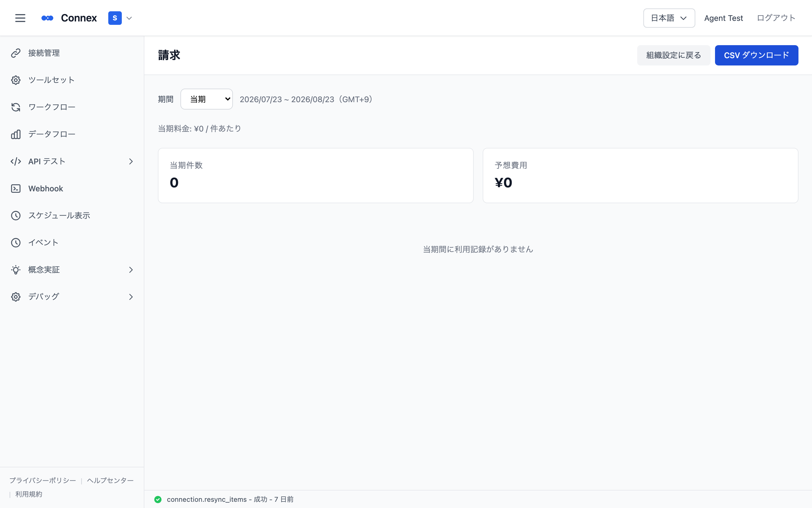Open the プライバシーポリシー footer link
Image resolution: width=812 pixels, height=508 pixels.
click(x=43, y=480)
